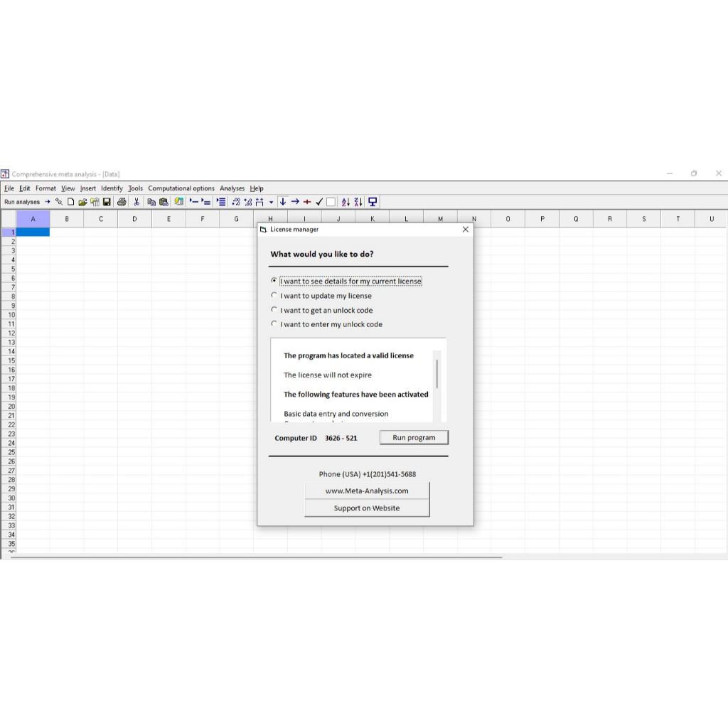Select column T header
This screenshot has height=728, width=728.
tap(678, 219)
